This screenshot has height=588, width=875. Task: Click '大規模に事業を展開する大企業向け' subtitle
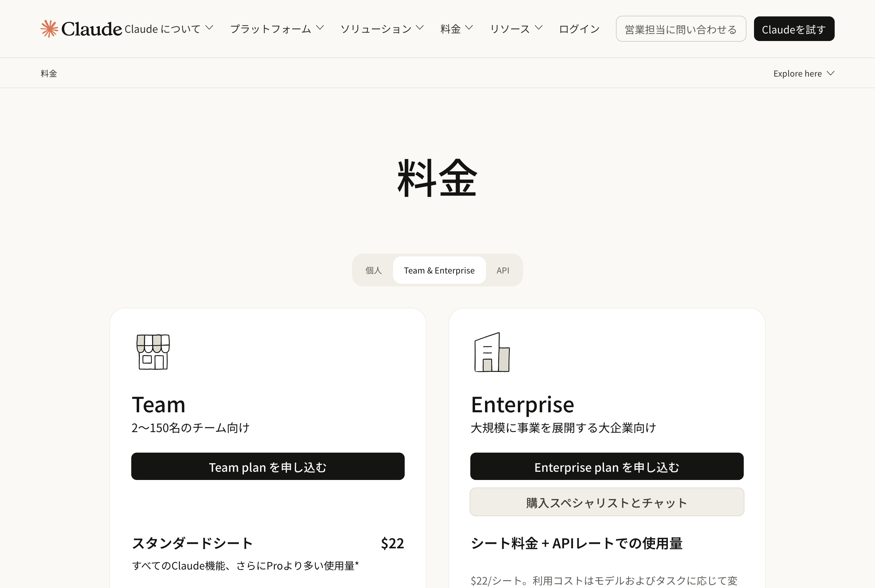[x=563, y=428]
